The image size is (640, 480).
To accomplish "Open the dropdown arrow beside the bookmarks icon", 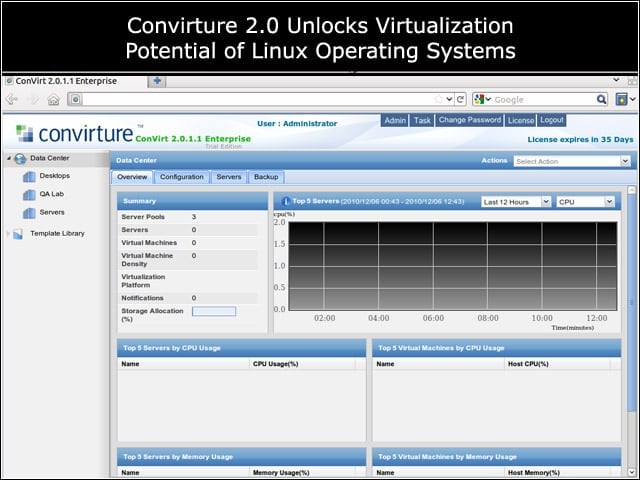I will pyautogui.click(x=632, y=99).
